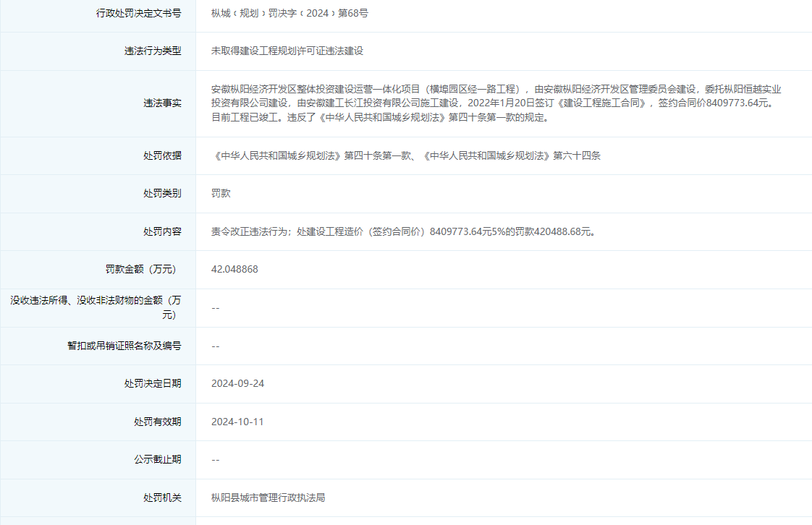Click the 暂扣或吊销证照名称及编号 label

point(124,346)
